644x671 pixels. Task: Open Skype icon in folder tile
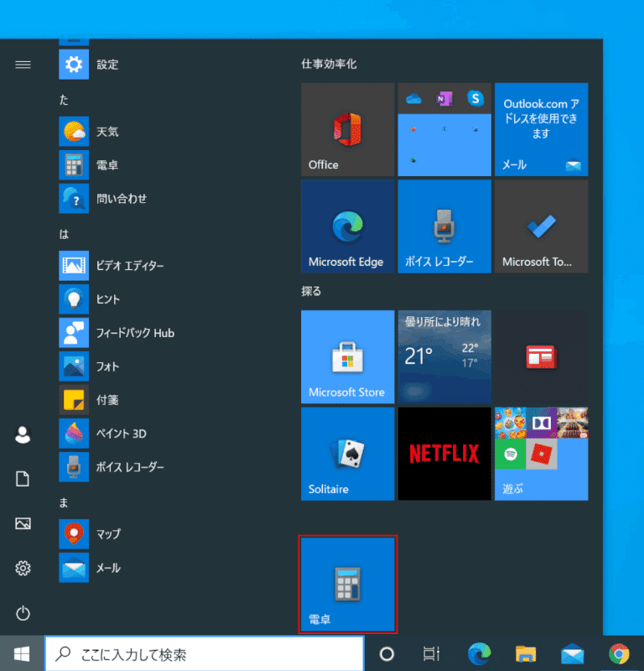[x=475, y=99]
